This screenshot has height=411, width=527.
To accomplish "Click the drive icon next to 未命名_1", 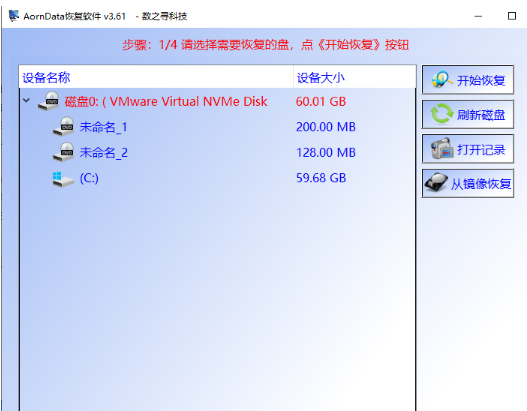I will [x=64, y=127].
